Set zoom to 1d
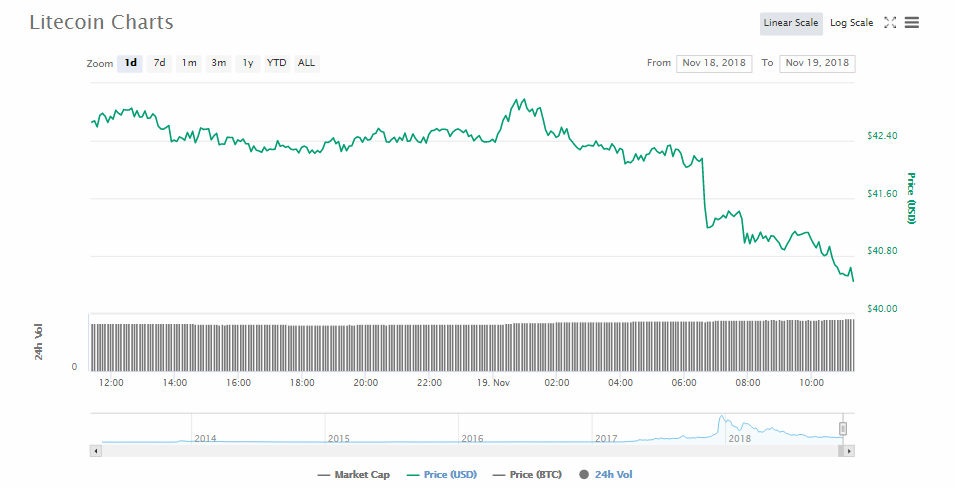 click(130, 63)
